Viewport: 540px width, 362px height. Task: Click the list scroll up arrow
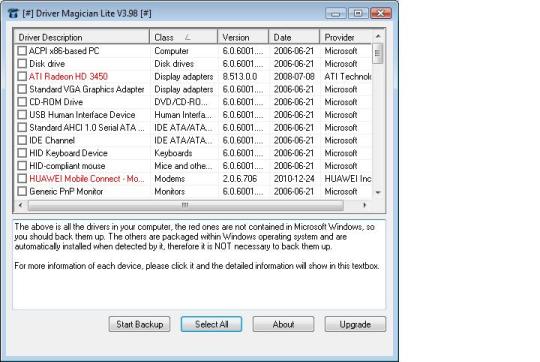point(378,36)
